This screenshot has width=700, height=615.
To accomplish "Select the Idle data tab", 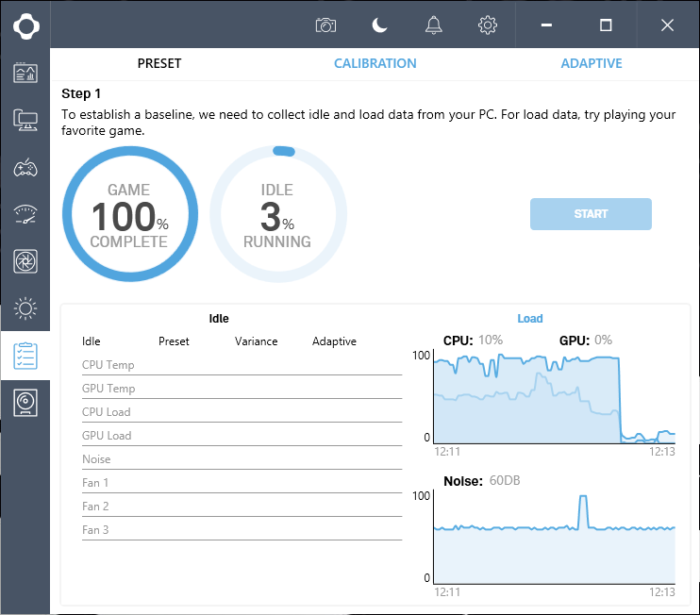I will click(219, 318).
